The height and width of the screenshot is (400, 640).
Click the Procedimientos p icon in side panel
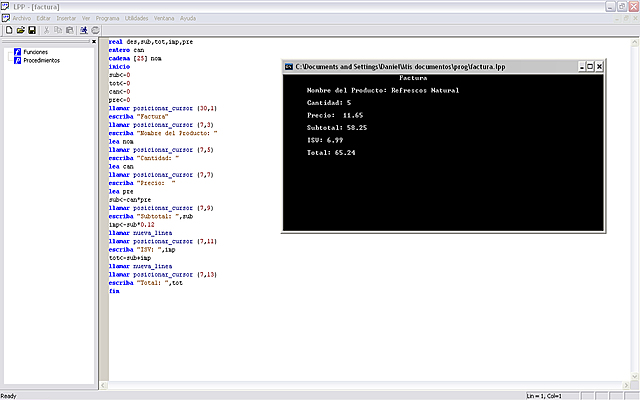click(x=17, y=60)
